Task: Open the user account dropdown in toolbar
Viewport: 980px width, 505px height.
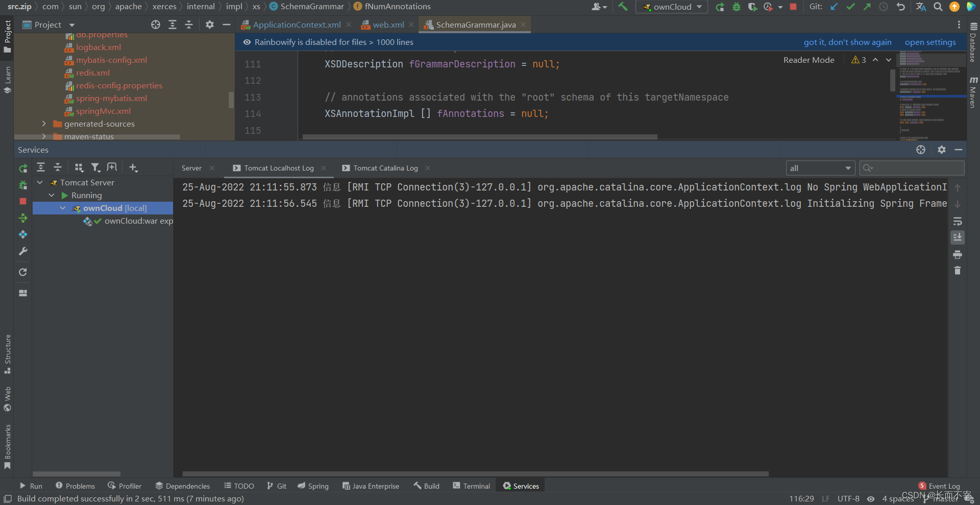Action: coord(599,7)
